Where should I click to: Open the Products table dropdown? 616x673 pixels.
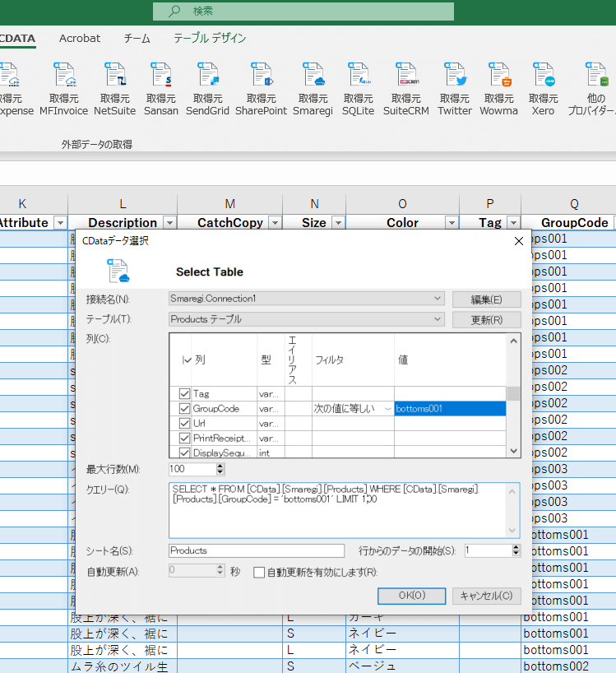click(x=437, y=319)
